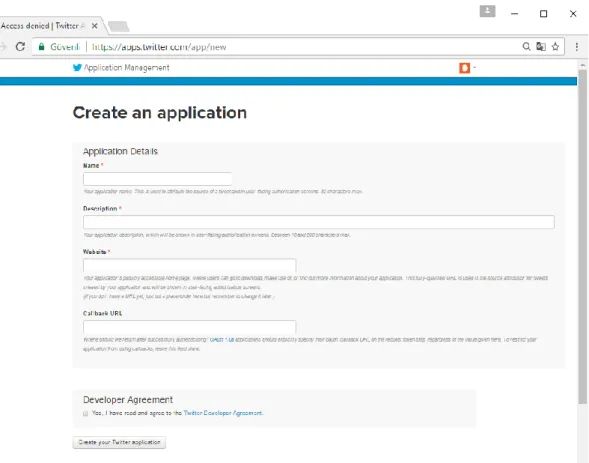The image size is (589, 463).
Task: Open the translate page icon
Action: [x=541, y=47]
